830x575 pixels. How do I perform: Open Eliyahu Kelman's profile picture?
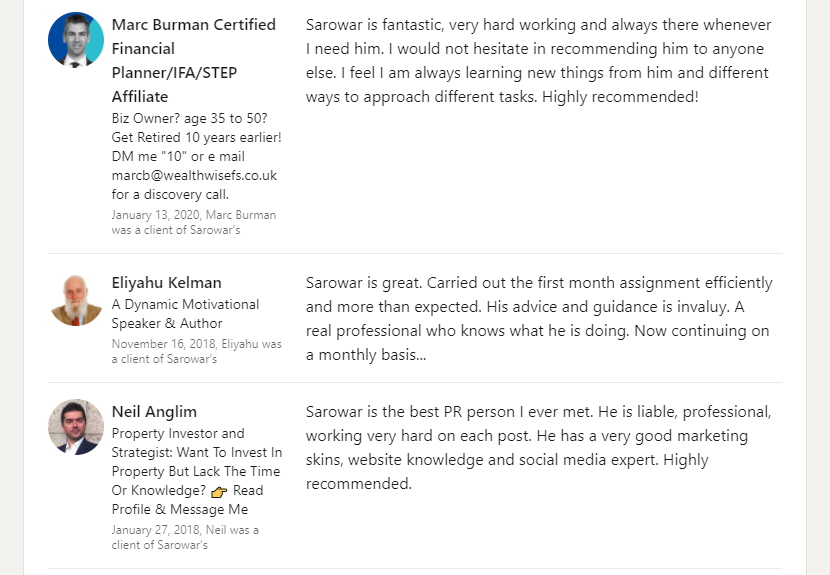[76, 299]
